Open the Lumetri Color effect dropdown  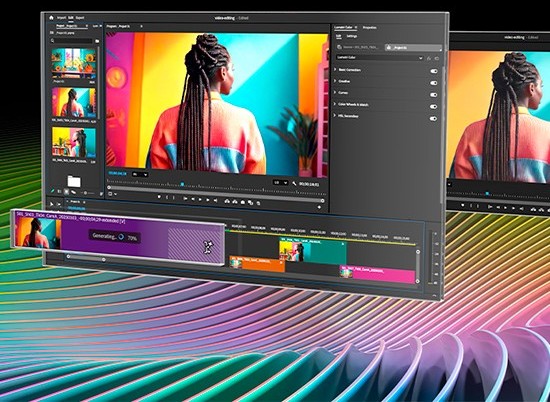click(x=380, y=58)
